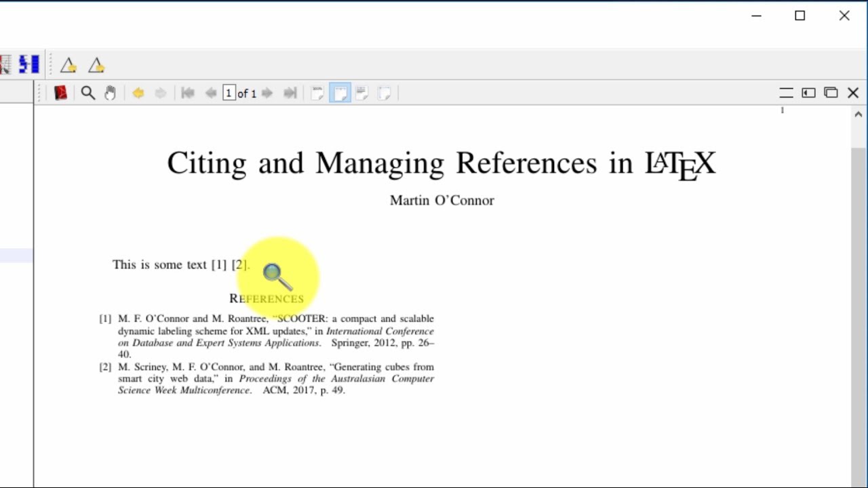This screenshot has width=868, height=488.
Task: Toggle the highlighted fit-to-width page icon
Action: tap(340, 93)
